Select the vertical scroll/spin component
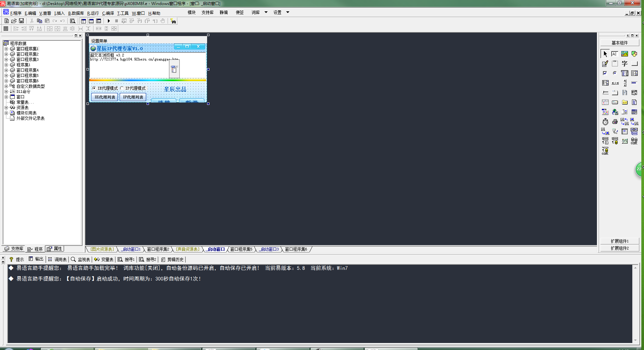 tap(625, 83)
